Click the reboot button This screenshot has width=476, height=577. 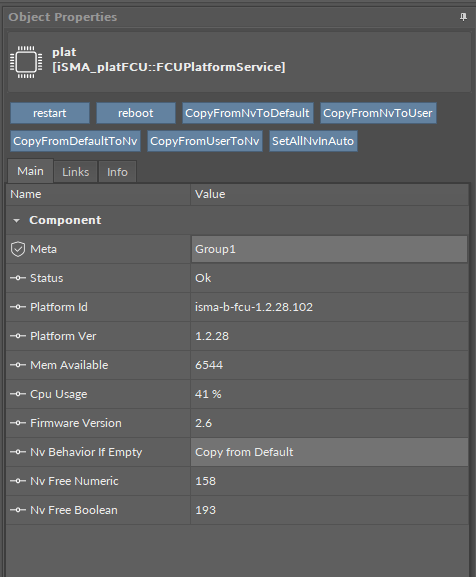coord(136,113)
